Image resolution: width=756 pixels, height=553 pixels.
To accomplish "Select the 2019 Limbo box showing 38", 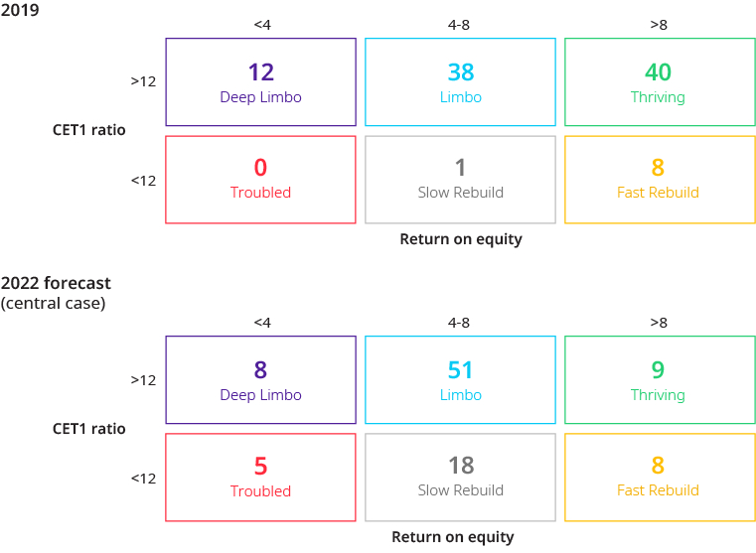I will 460,82.
